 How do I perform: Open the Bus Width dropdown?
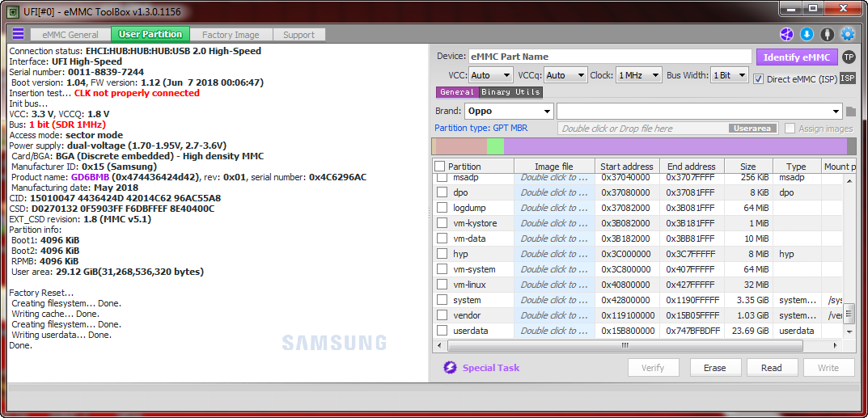click(x=730, y=75)
